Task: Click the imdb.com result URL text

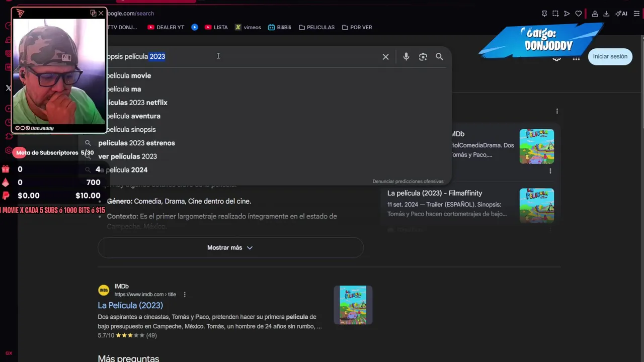Action: click(145, 295)
